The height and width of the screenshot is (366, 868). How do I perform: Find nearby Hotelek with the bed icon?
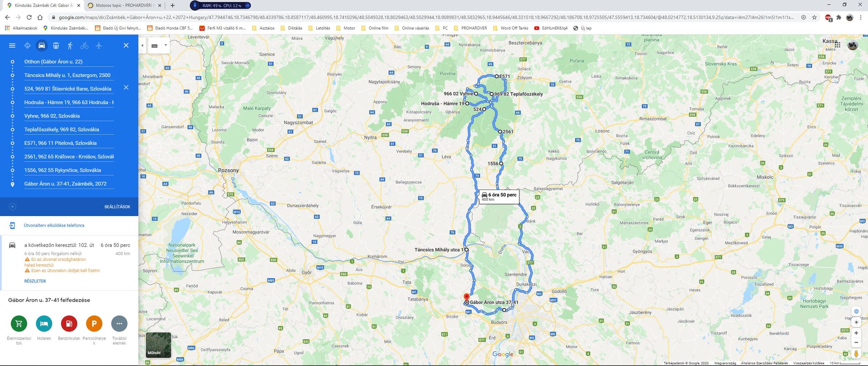44,324
